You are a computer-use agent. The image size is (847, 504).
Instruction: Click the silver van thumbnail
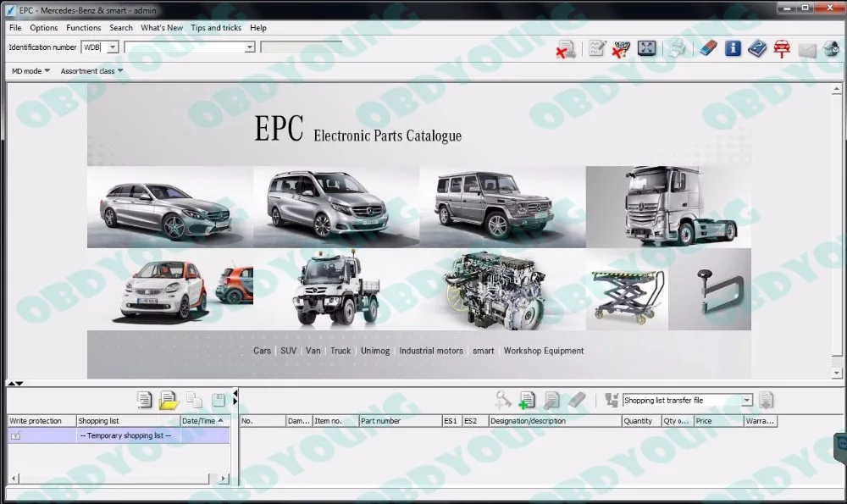[336, 207]
